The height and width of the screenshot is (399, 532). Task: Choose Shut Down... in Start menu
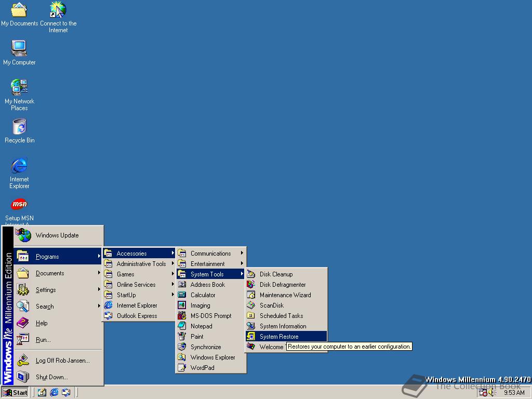point(58,377)
